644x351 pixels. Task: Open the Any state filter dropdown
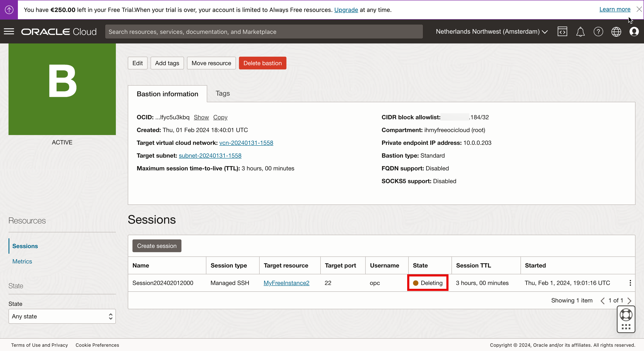coord(62,316)
